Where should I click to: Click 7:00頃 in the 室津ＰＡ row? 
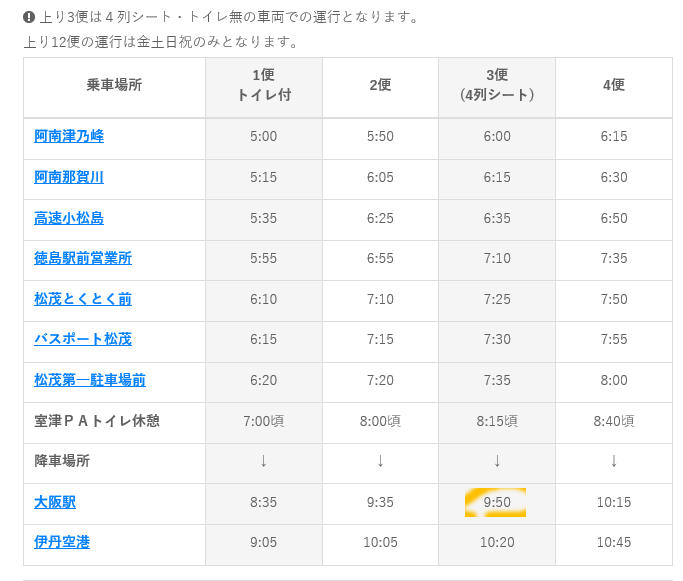tap(264, 421)
